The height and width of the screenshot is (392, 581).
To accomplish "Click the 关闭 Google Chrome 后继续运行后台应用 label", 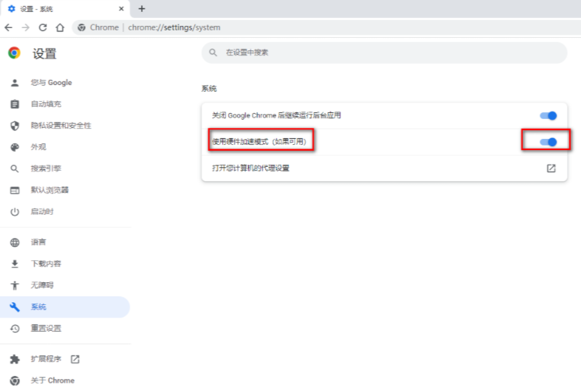I will click(x=277, y=116).
